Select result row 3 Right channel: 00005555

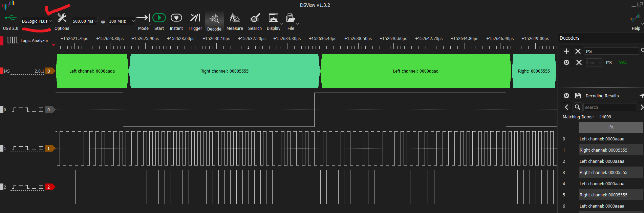pyautogui.click(x=611, y=172)
